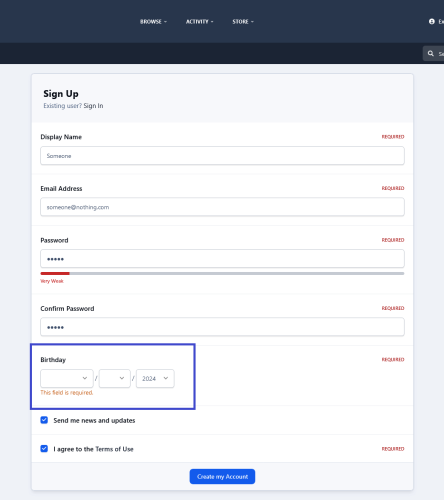Click the Browse menu caret arrow
Image resolution: width=444 pixels, height=500 pixels.
(165, 22)
